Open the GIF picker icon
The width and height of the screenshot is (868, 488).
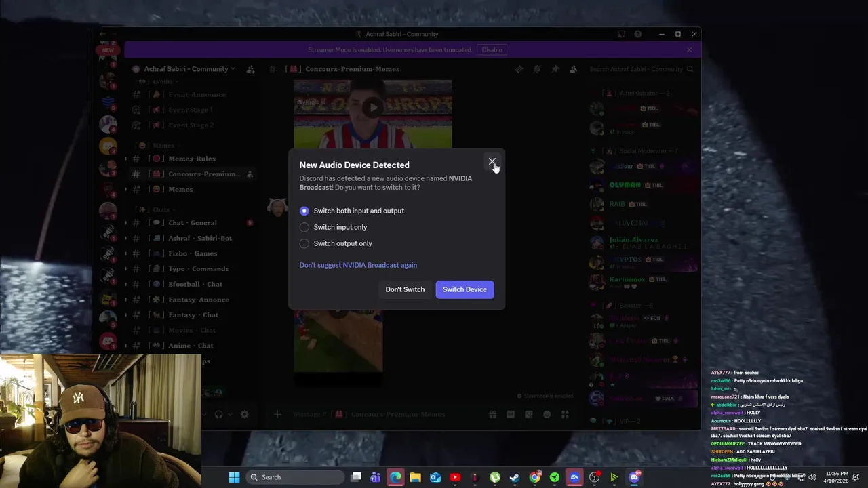coord(511,414)
